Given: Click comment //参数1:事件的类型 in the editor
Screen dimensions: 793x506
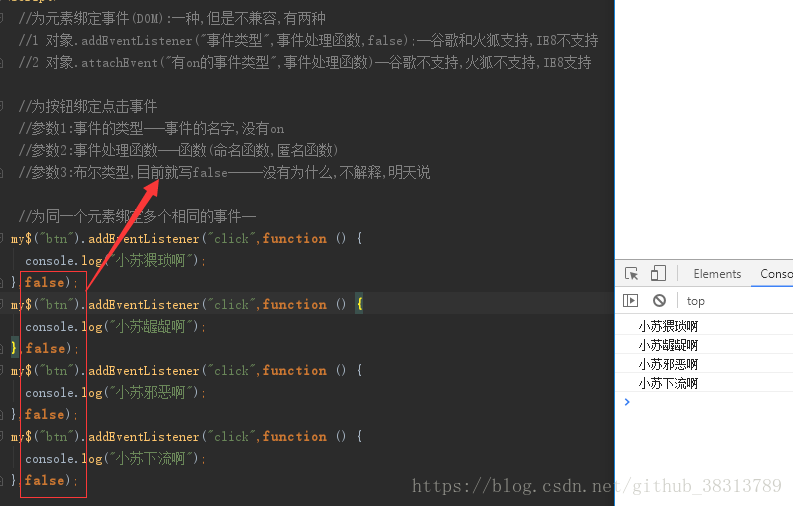Looking at the screenshot, I should [151, 128].
